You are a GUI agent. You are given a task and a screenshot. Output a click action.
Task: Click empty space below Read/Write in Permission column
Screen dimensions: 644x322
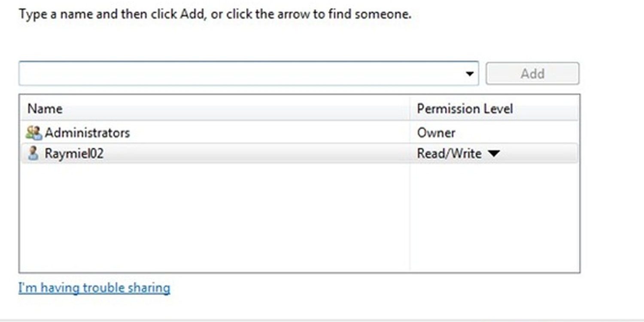click(x=494, y=217)
